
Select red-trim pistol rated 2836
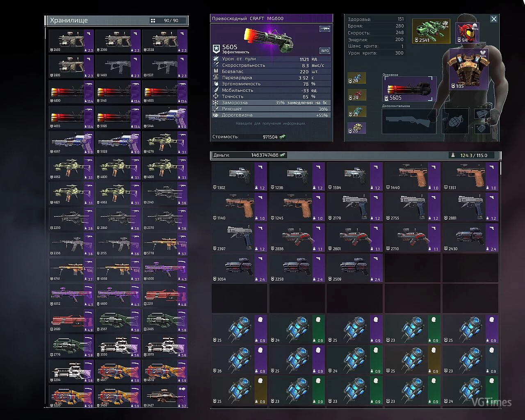click(297, 237)
